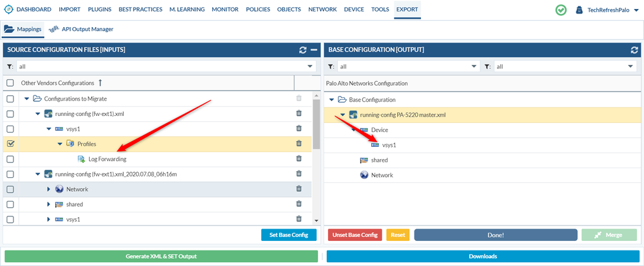Viewport: 644px width, 266px height.
Task: Collapse the running-config (fw-ext1).xml node
Action: (38, 114)
